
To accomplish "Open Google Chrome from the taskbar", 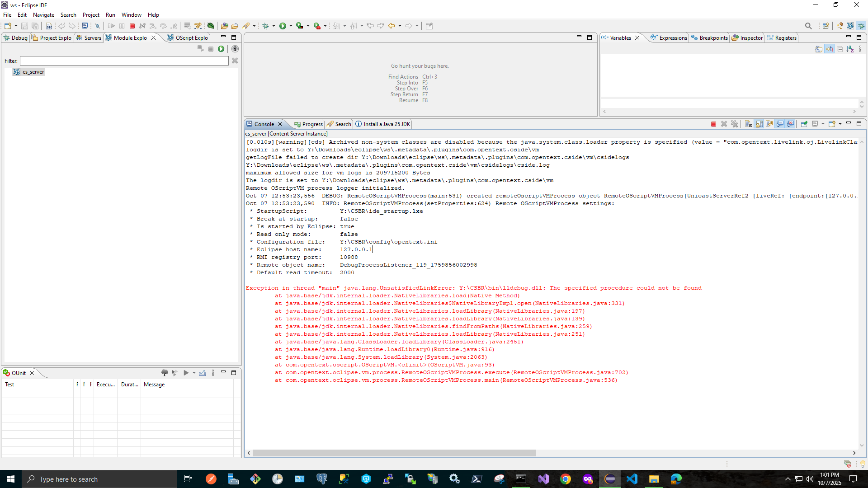I will 565,479.
